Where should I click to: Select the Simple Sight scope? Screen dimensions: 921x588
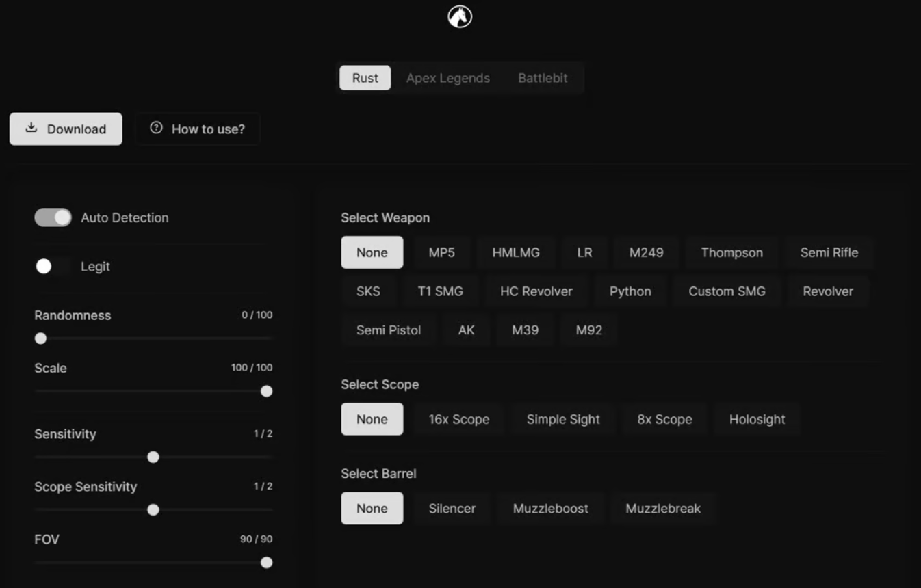563,419
